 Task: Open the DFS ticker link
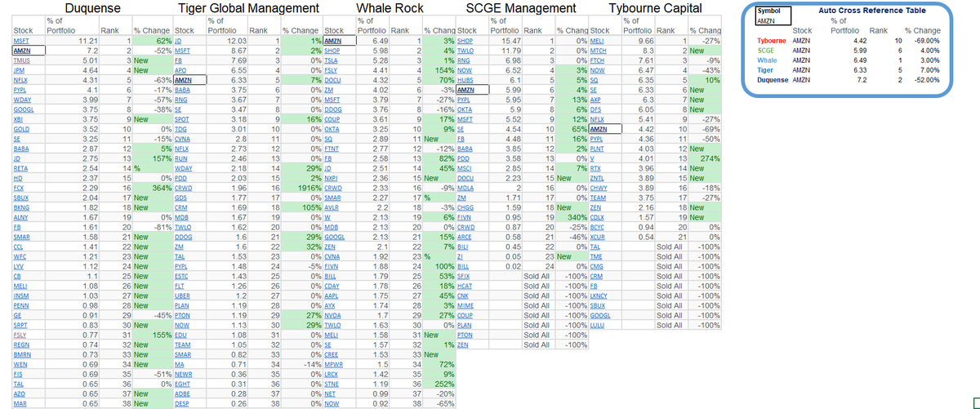595,109
